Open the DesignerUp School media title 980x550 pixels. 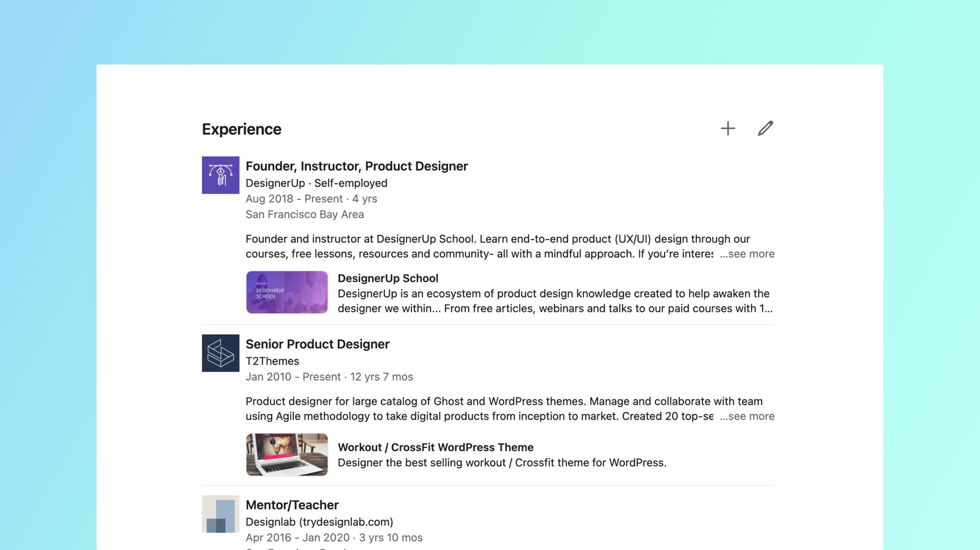click(388, 278)
